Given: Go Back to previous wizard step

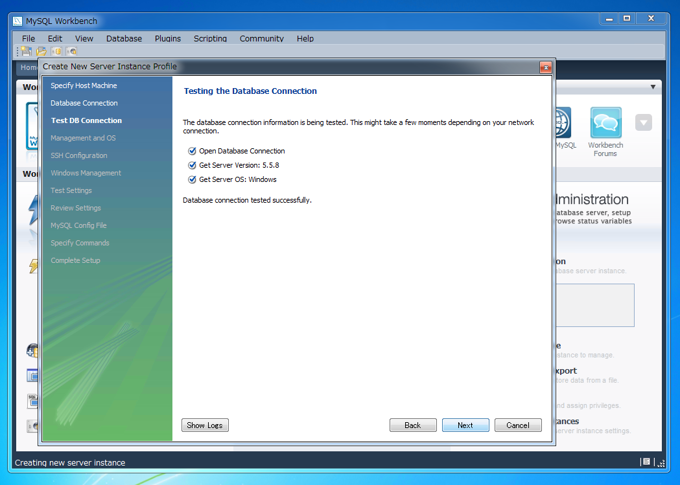Looking at the screenshot, I should point(412,425).
